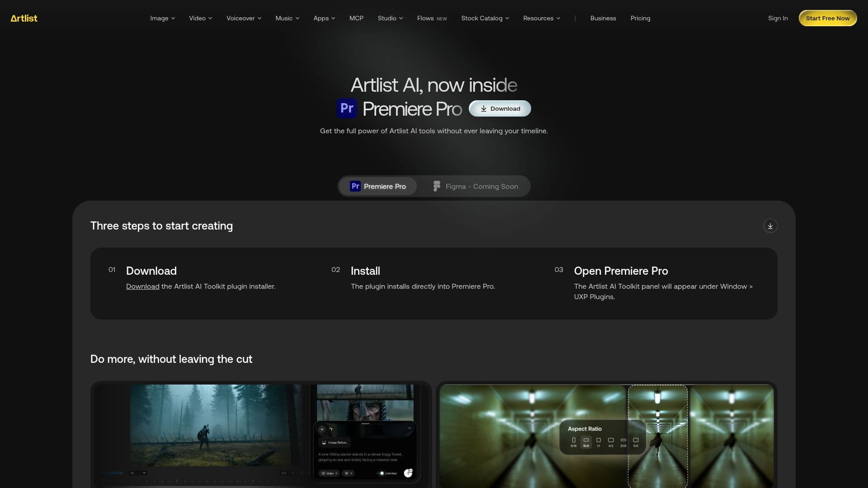Select the Premiere Pro tab
868x488 pixels.
(x=378, y=186)
